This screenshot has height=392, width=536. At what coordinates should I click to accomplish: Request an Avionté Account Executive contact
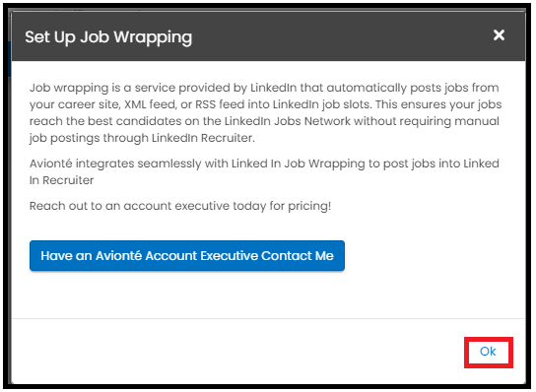click(187, 256)
